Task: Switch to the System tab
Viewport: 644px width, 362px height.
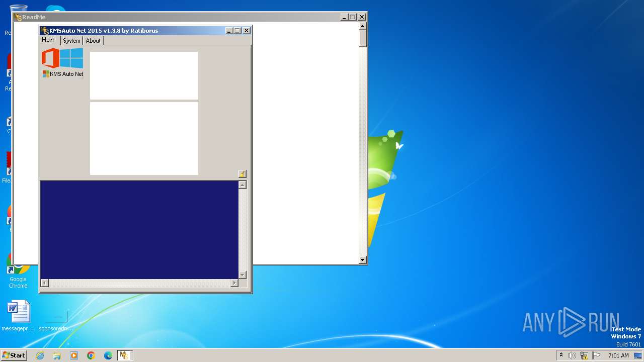Action: [x=71, y=41]
